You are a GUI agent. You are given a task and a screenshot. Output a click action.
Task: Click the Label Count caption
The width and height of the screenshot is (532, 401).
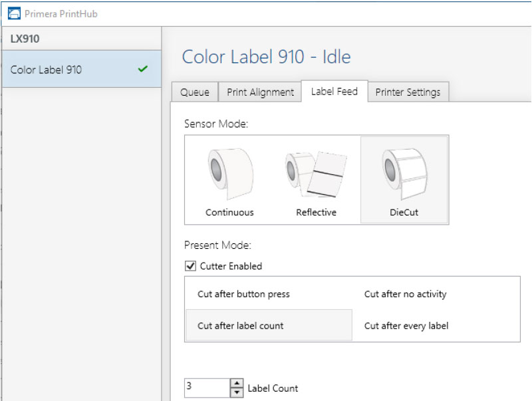point(273,388)
